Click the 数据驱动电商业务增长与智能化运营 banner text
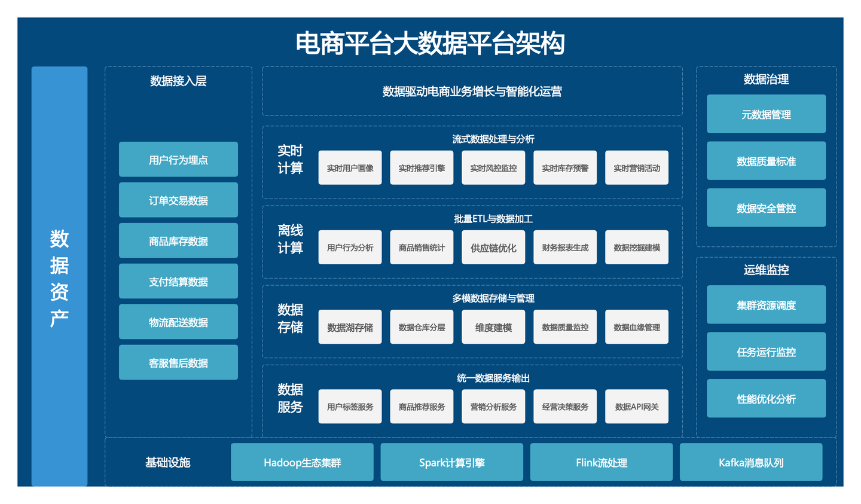861x504 pixels. pos(472,91)
